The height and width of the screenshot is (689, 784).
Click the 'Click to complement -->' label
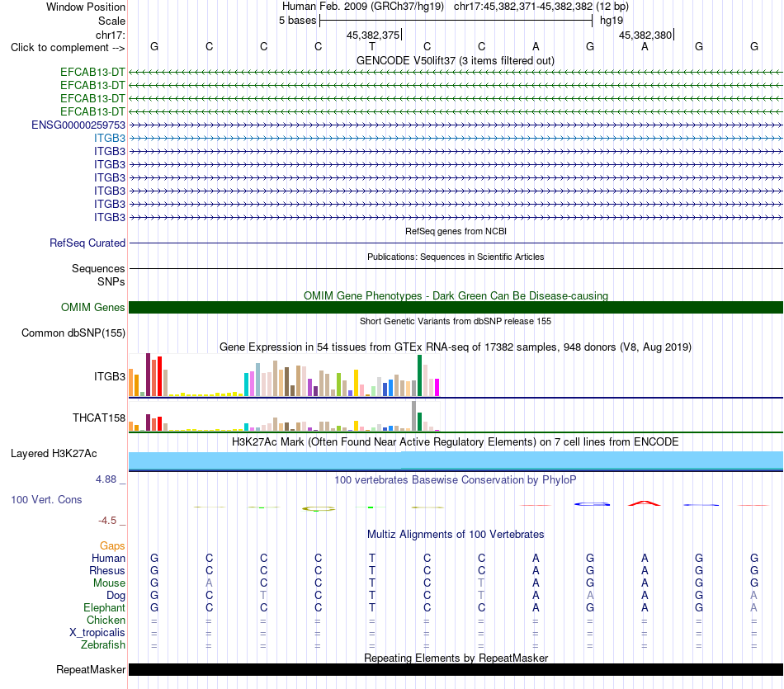[x=68, y=48]
